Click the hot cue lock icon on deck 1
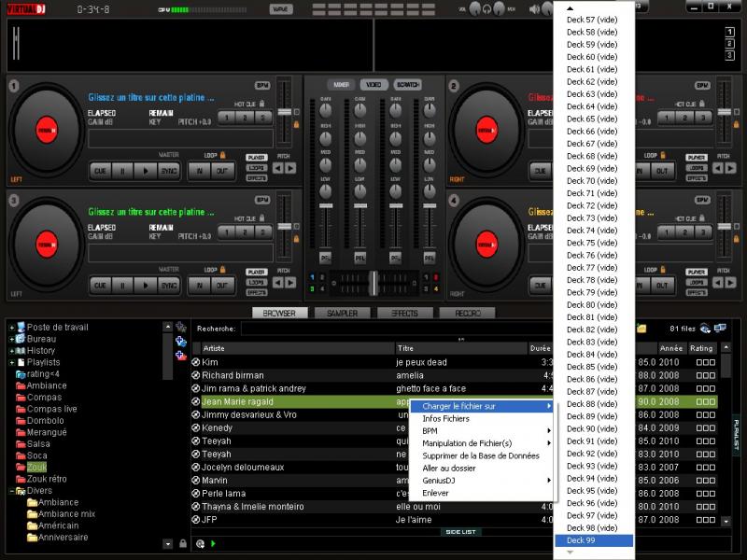This screenshot has height=560, width=747. (x=262, y=104)
